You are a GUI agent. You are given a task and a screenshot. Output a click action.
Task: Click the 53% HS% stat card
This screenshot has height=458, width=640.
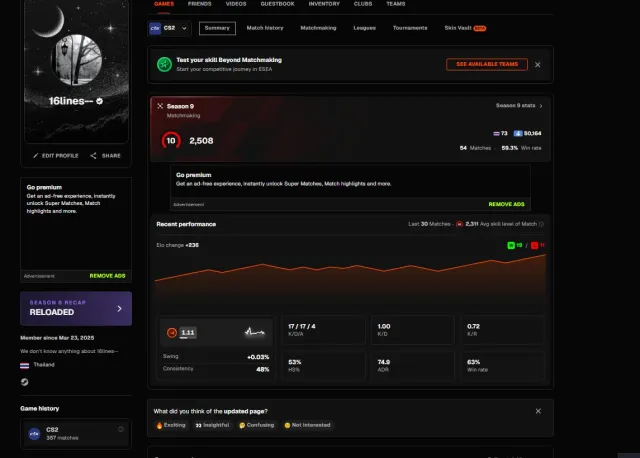(x=324, y=366)
